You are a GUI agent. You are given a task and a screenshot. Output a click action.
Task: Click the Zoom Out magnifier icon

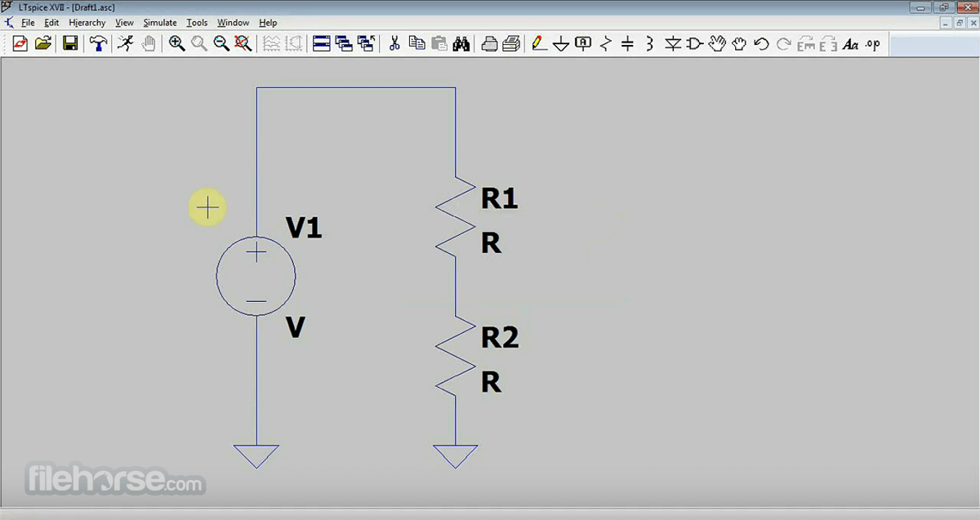[220, 43]
